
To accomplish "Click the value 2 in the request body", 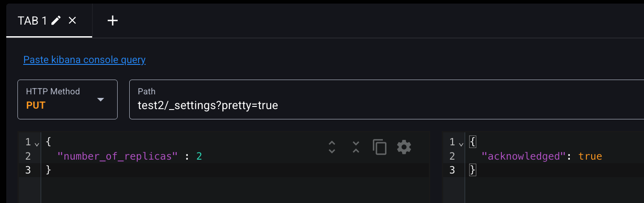I will click(x=199, y=156).
